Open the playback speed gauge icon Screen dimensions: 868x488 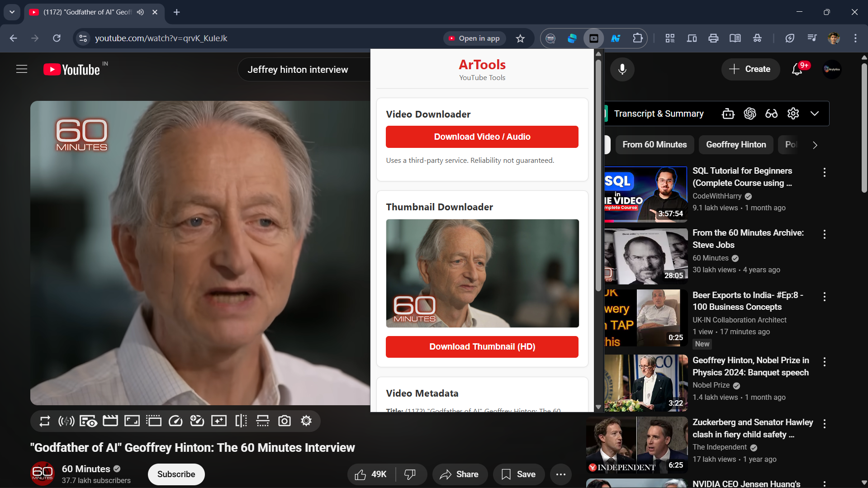click(x=175, y=421)
